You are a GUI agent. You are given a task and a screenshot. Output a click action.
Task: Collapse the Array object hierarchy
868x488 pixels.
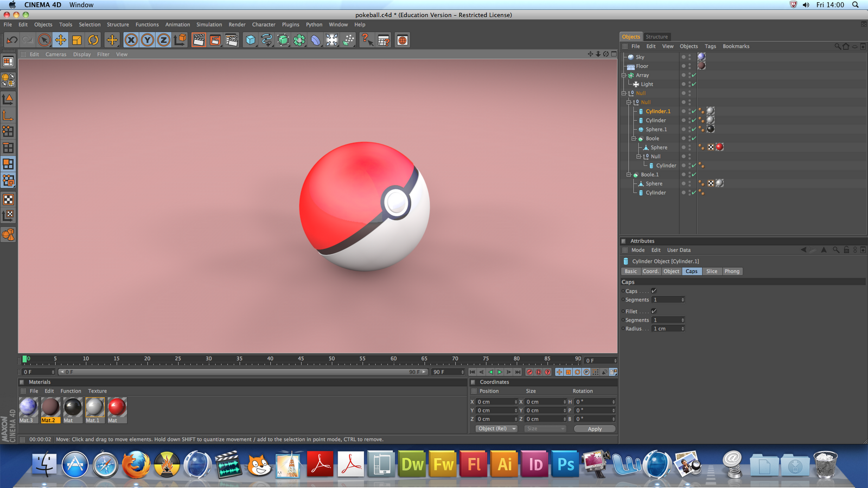coord(624,75)
